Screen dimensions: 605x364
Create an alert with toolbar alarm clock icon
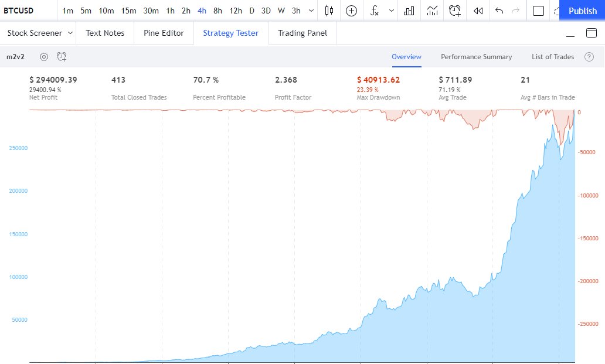pos(455,11)
